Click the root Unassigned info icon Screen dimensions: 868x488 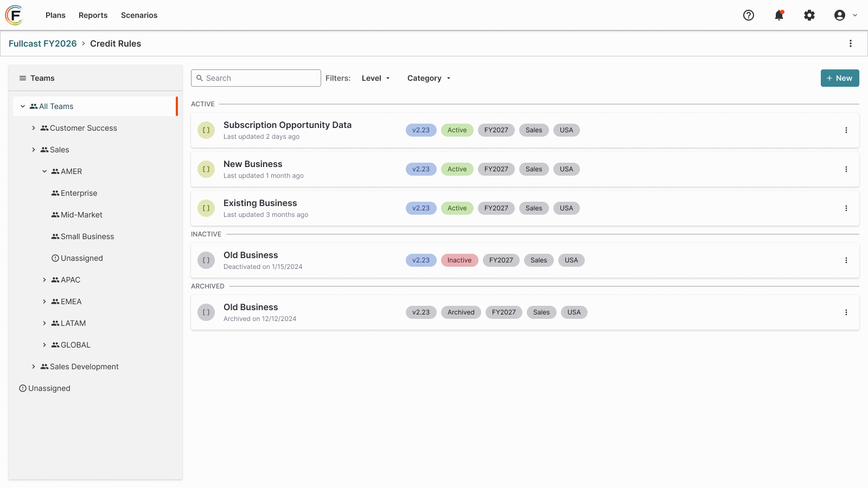point(23,388)
